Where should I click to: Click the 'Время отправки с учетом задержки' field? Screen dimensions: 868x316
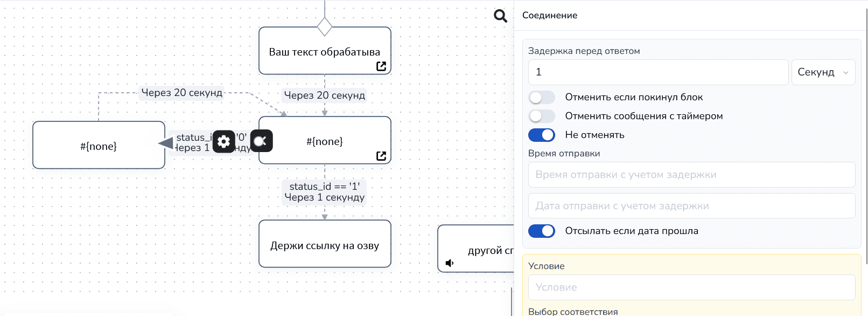tap(691, 175)
